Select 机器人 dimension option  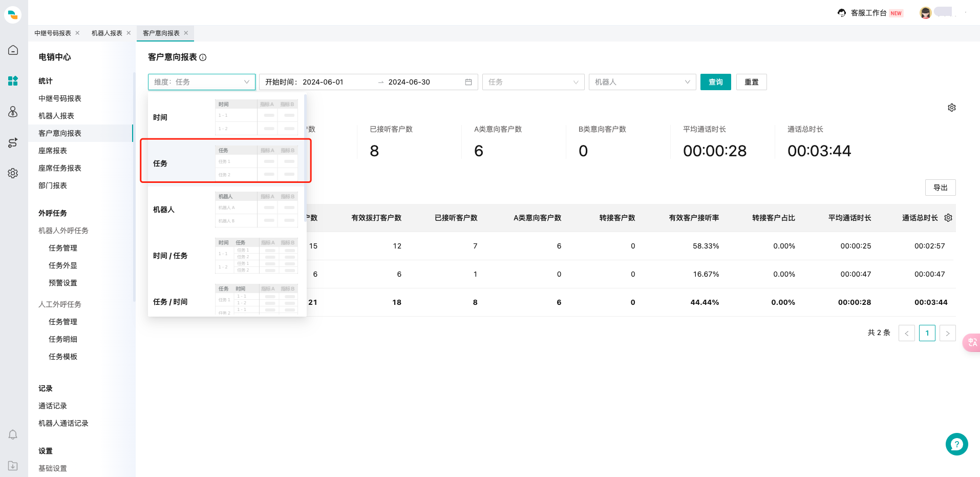(x=226, y=210)
